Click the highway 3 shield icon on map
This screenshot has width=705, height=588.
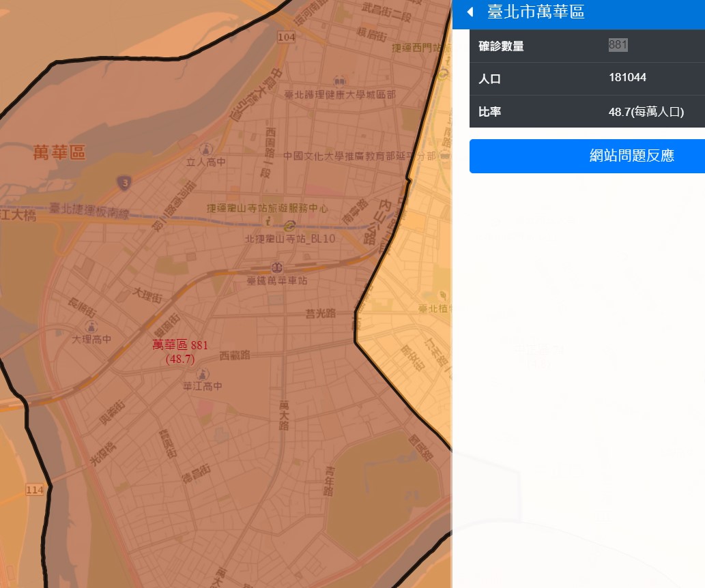tap(124, 183)
